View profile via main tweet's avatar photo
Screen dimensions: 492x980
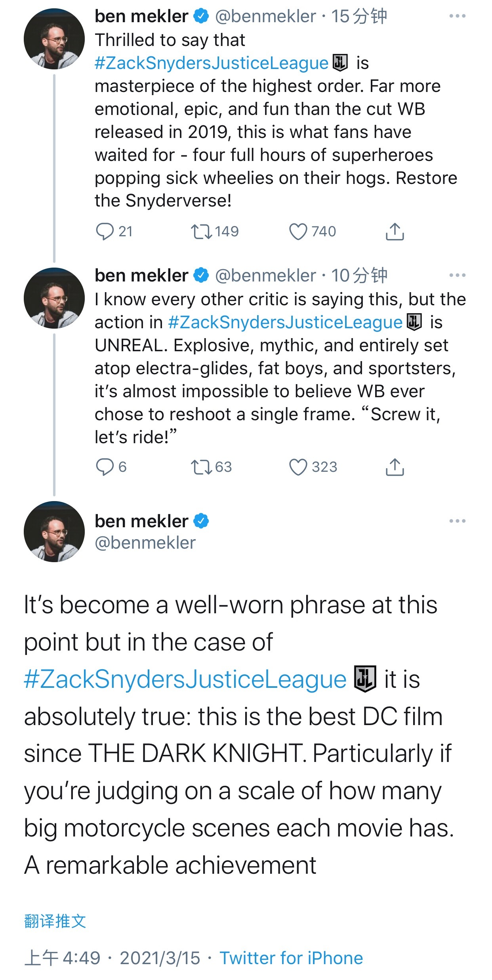pos(54,532)
